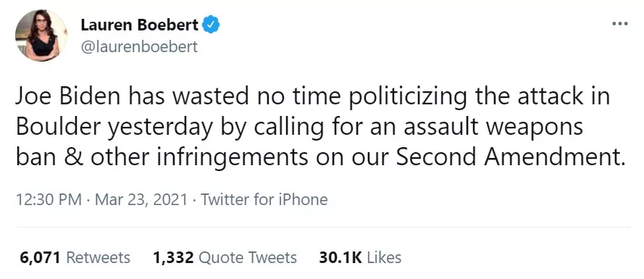The height and width of the screenshot is (279, 644).
Task: Open the Twitter for iPhone source link
Action: point(264,200)
